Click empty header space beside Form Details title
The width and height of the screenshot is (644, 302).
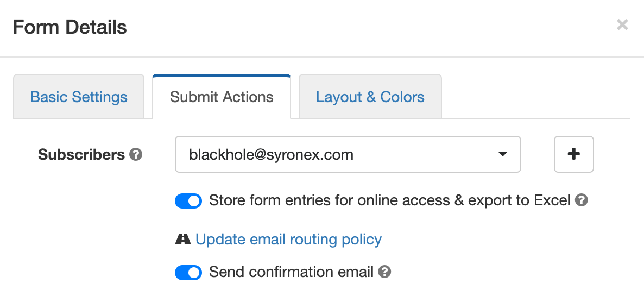[x=370, y=27]
